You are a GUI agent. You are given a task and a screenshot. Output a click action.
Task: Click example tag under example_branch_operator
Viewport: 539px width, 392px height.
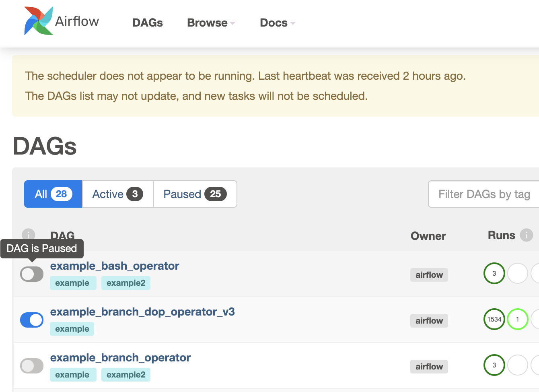pyautogui.click(x=73, y=375)
